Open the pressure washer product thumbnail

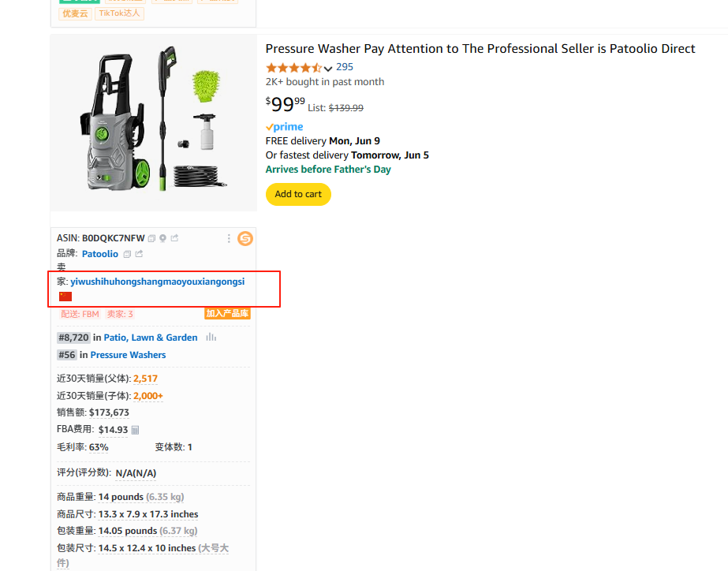pos(154,123)
